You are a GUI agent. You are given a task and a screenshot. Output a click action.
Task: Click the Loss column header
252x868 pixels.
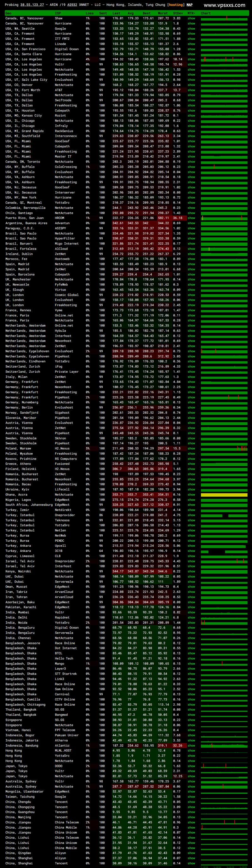[89, 13]
